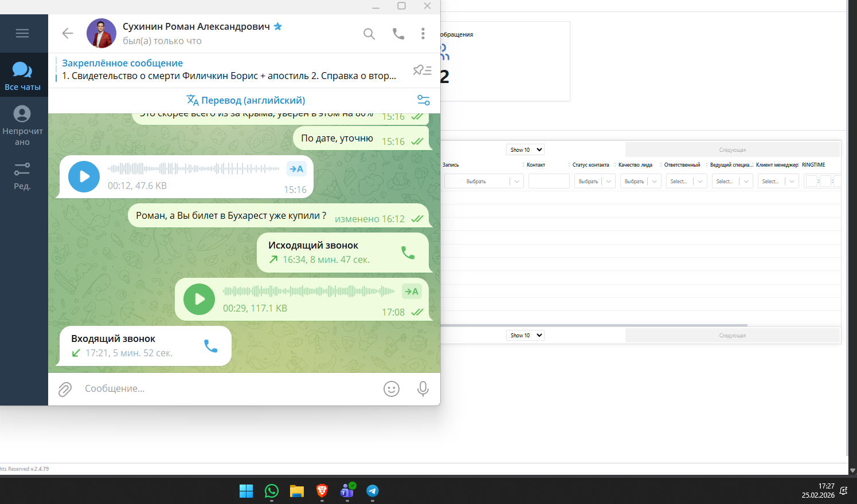857x504 pixels.
Task: Open the chat three-dot options menu
Action: pos(423,34)
